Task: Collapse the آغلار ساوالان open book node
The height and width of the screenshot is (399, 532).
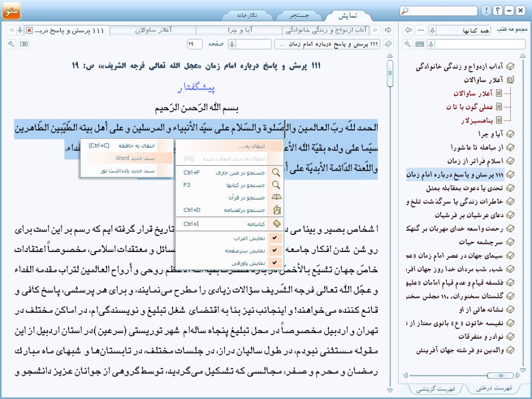Action: 510,80
